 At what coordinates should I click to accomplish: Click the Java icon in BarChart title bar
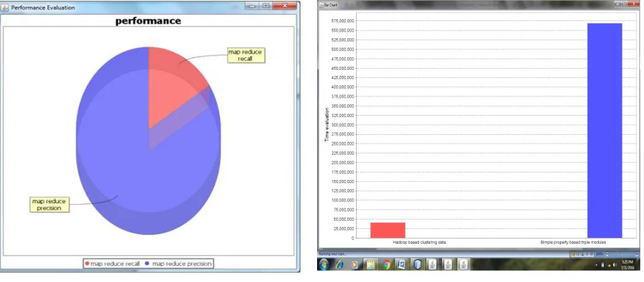321,4
